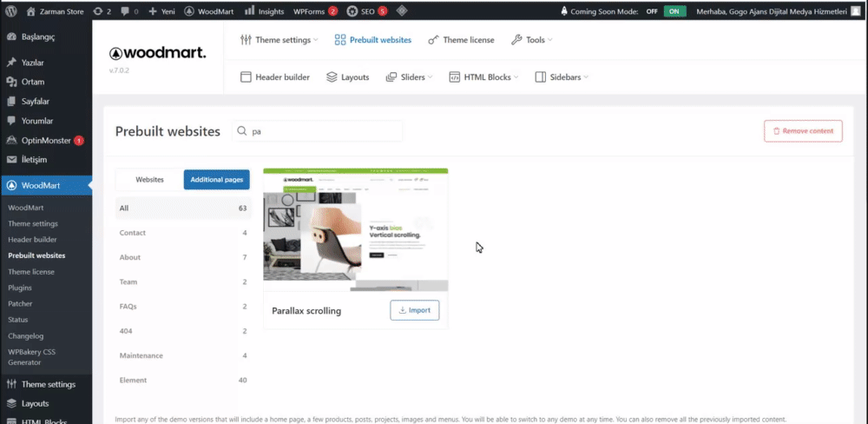Expand the Tools dropdown
The width and height of the screenshot is (868, 424).
pyautogui.click(x=531, y=40)
